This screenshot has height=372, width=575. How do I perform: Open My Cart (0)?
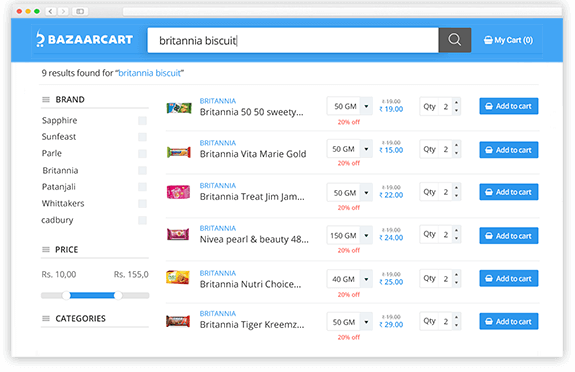508,40
